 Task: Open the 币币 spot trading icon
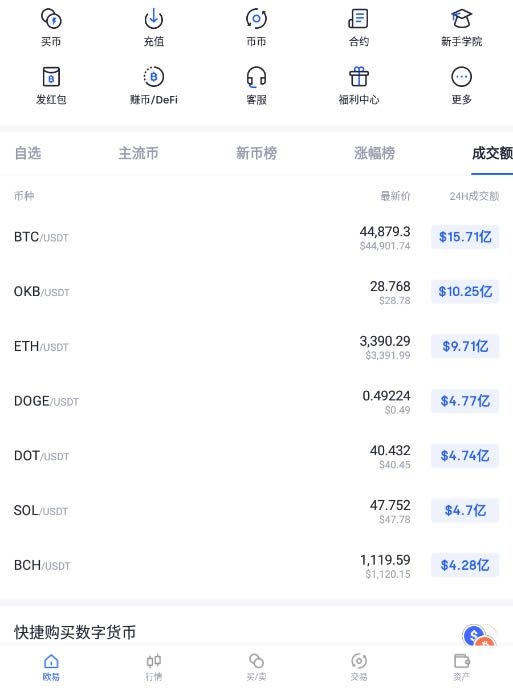(256, 19)
